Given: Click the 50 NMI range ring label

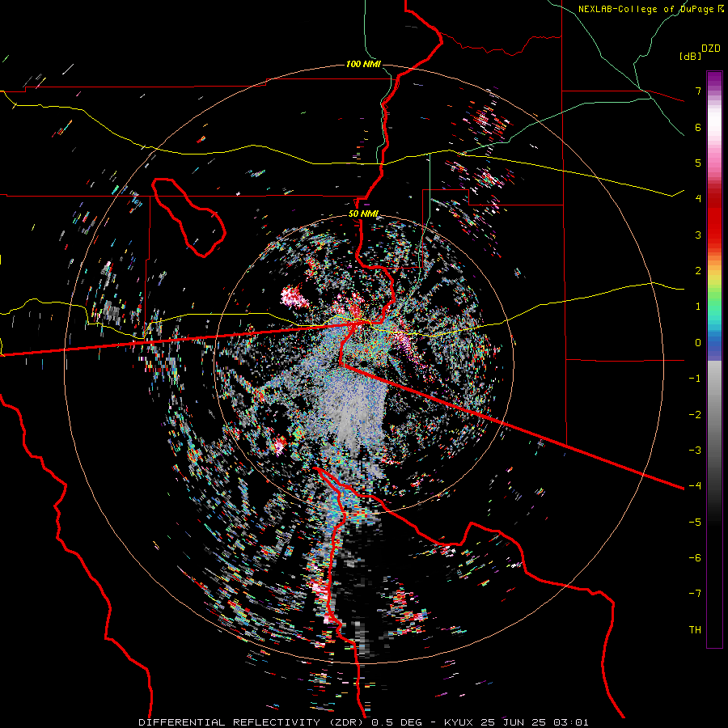Looking at the screenshot, I should coord(363,214).
